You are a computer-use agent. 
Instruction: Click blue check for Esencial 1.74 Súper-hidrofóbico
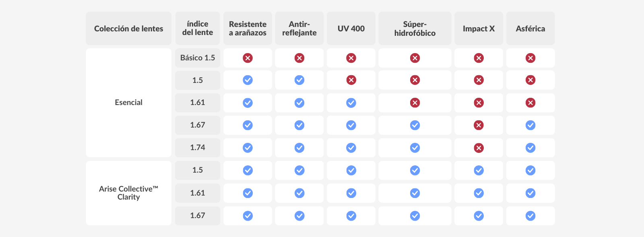pos(415,148)
